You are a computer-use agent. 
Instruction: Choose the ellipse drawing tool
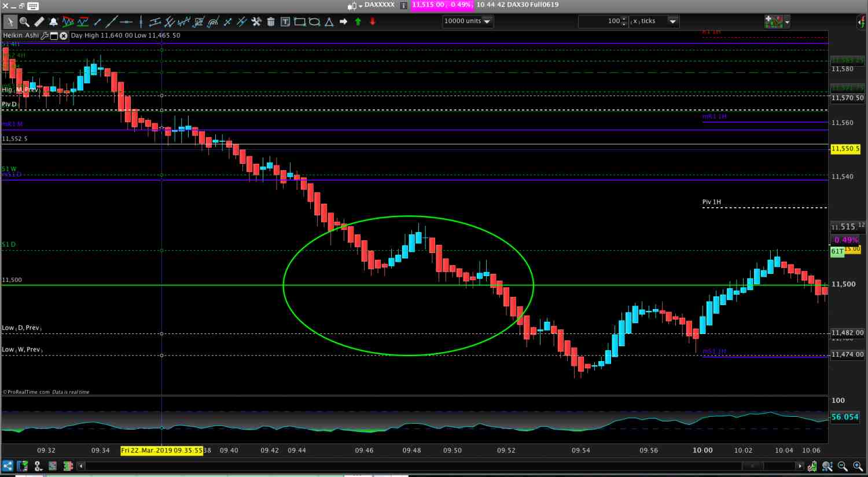[314, 22]
